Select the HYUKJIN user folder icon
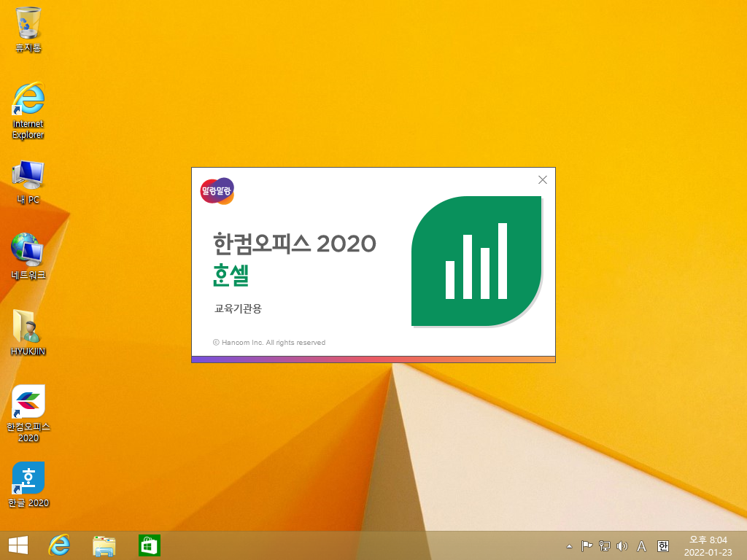Image resolution: width=747 pixels, height=560 pixels. 28,332
